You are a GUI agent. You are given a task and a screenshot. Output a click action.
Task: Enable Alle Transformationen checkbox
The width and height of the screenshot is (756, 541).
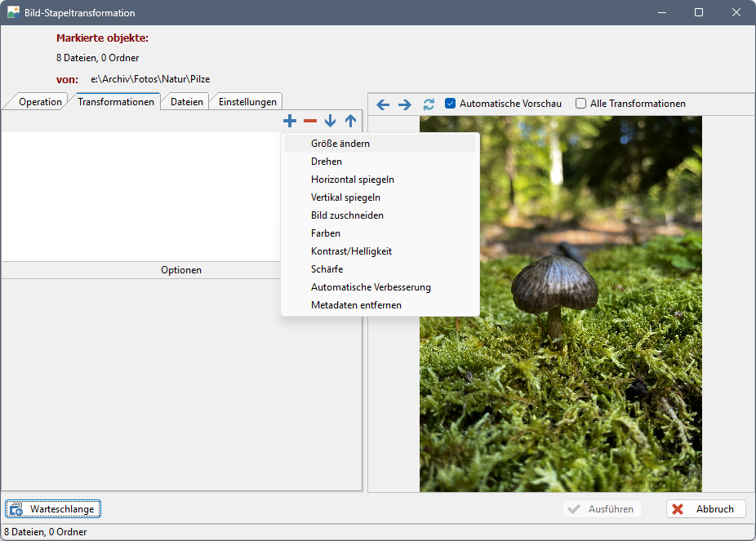[580, 104]
